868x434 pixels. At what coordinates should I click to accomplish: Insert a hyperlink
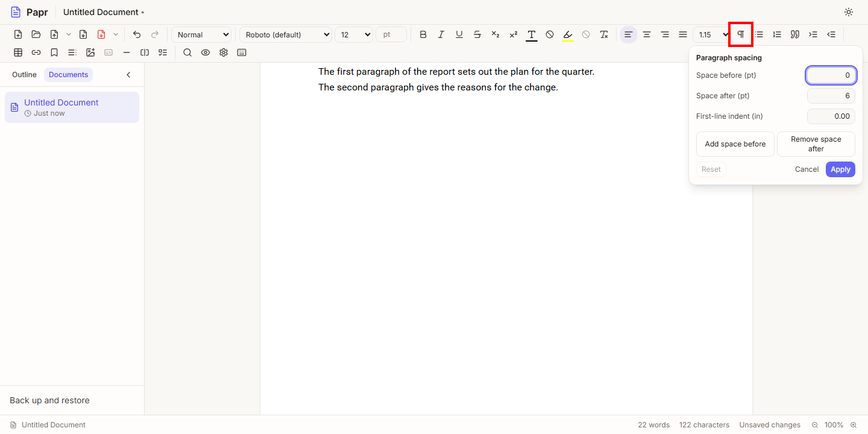pyautogui.click(x=36, y=52)
